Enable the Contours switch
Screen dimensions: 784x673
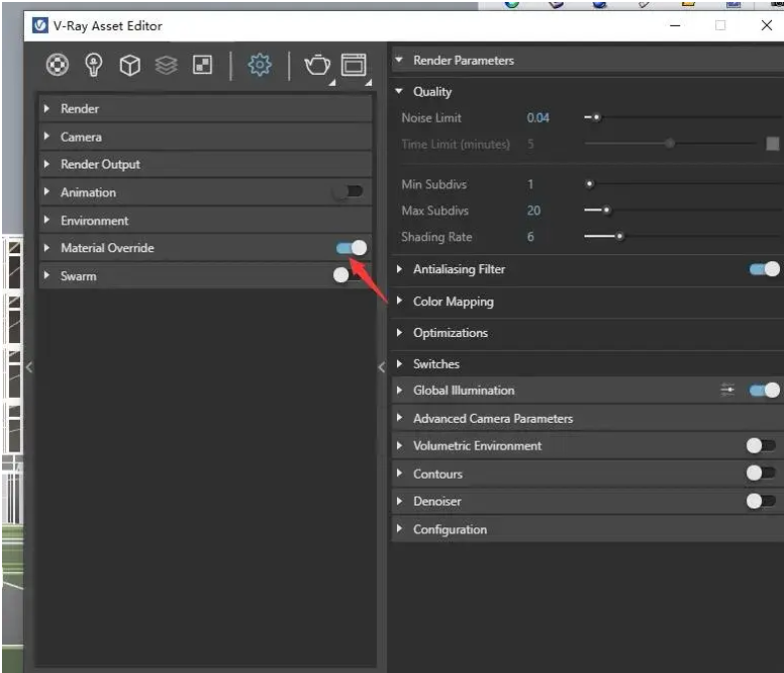pos(761,473)
